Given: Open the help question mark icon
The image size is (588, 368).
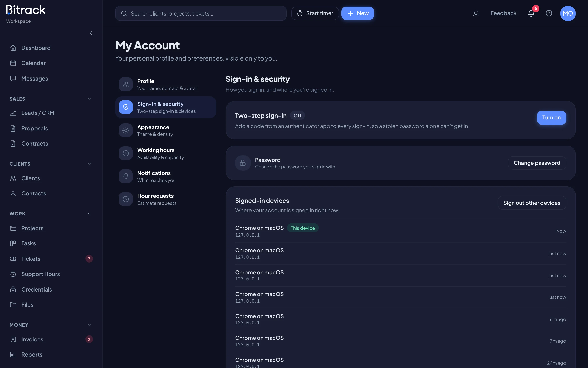Looking at the screenshot, I should pos(549,13).
